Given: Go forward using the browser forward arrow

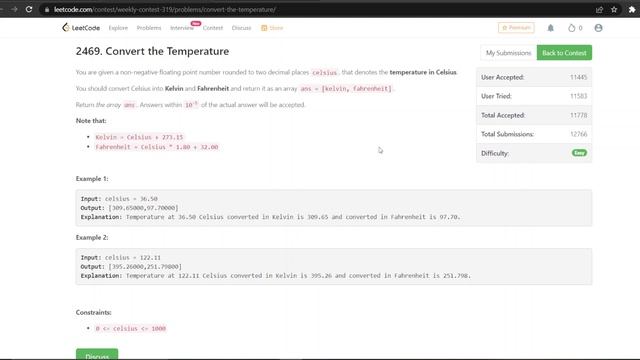Looking at the screenshot, I should coord(14,9).
